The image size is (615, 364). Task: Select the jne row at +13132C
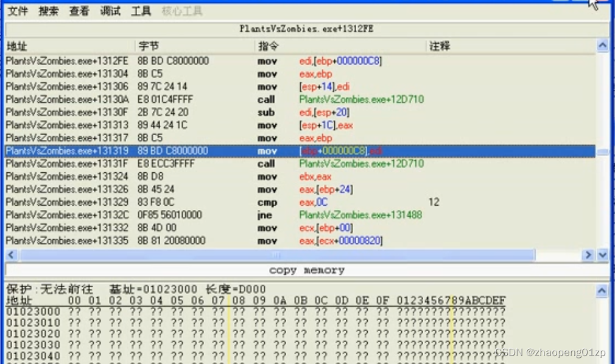coord(300,215)
